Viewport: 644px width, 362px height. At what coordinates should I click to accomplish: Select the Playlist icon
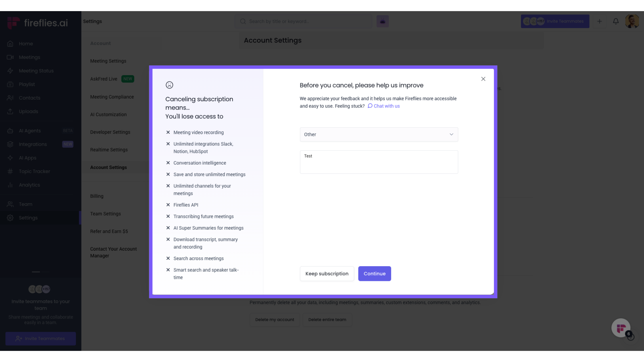pos(10,84)
